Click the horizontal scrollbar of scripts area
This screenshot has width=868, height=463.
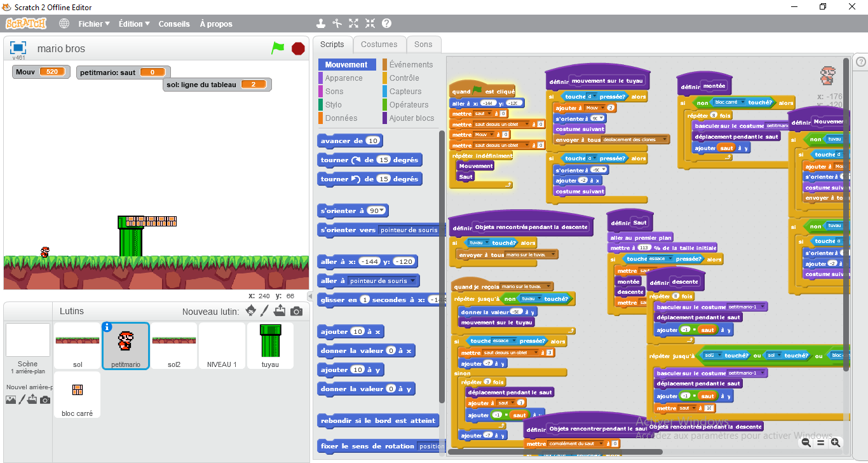coord(555,452)
